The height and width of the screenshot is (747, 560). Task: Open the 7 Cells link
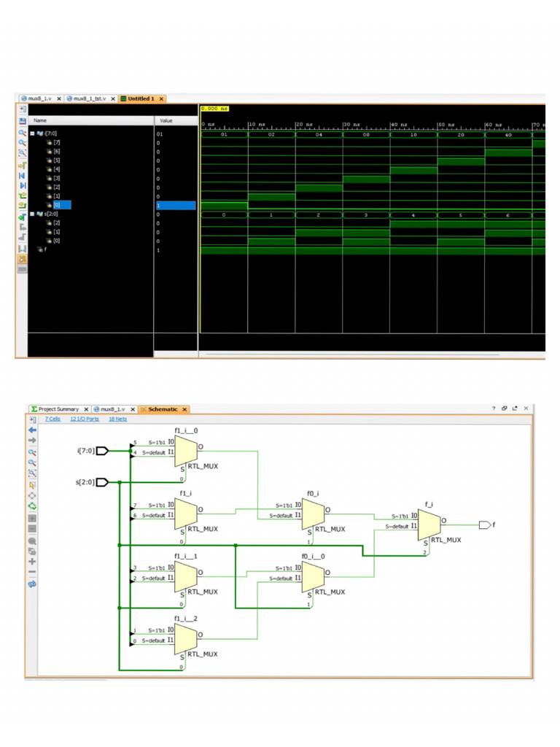(52, 419)
